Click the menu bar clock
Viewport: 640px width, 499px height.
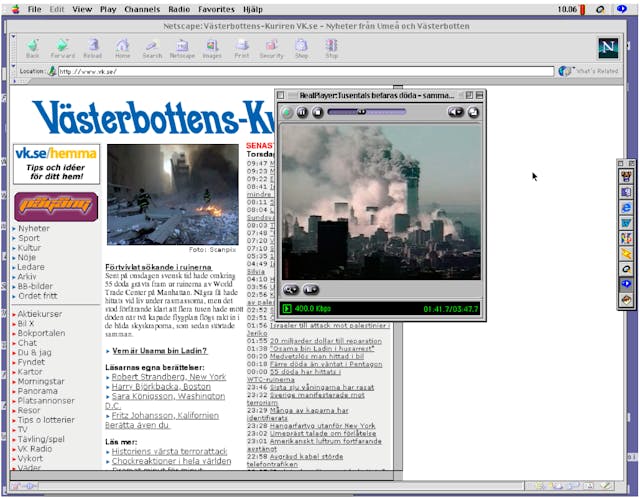click(x=567, y=9)
